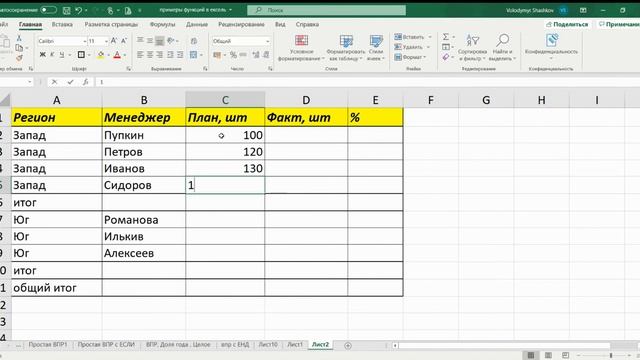640x360 pixels.
Task: Toggle Align Left button
Action: (140, 55)
